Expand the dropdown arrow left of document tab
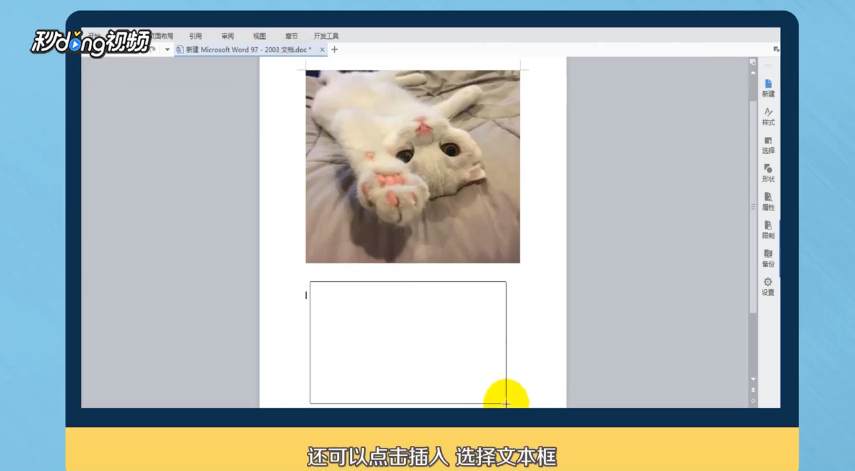 167,50
